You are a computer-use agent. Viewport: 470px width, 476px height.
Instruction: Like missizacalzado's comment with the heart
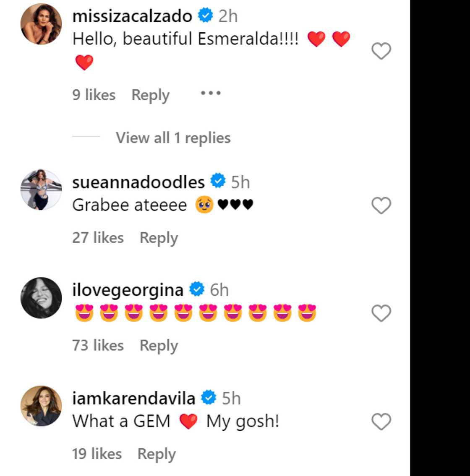(x=381, y=51)
